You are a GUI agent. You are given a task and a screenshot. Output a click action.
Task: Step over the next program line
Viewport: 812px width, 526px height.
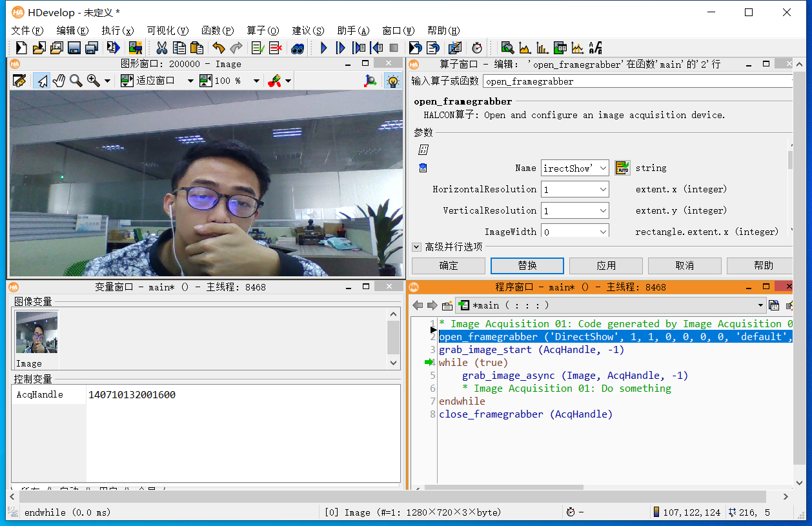point(341,47)
